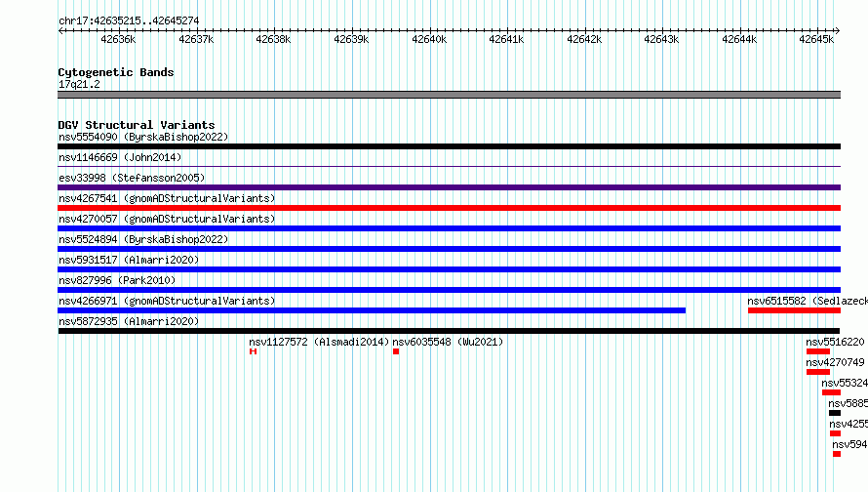Screen dimensions: 868x492
Task: Click the 17q21.2 band label
Action: (x=79, y=84)
